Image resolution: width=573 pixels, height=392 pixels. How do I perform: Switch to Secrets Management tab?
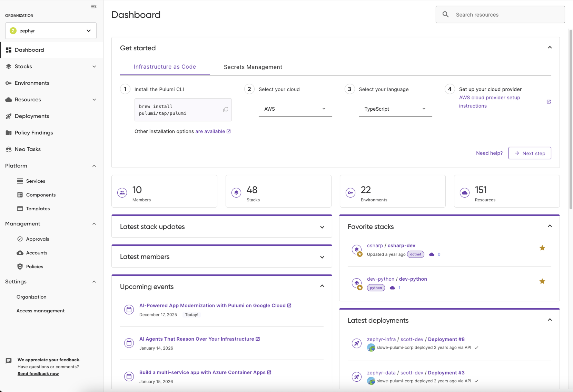point(253,67)
